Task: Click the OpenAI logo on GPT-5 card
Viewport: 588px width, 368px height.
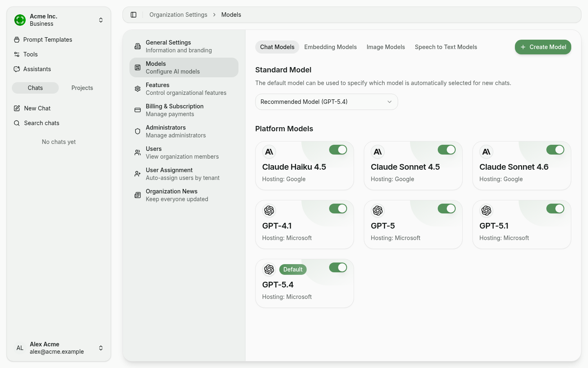Action: point(378,211)
